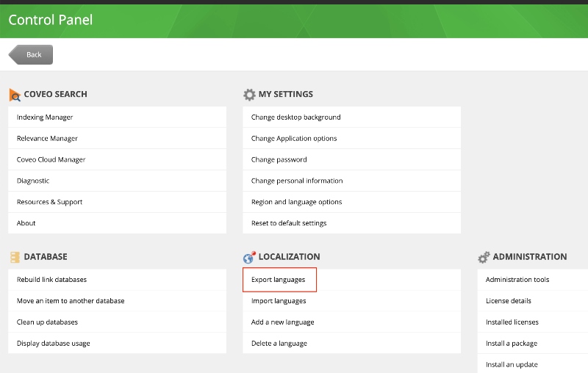This screenshot has height=373, width=588.
Task: Open Change password setting
Action: point(352,159)
